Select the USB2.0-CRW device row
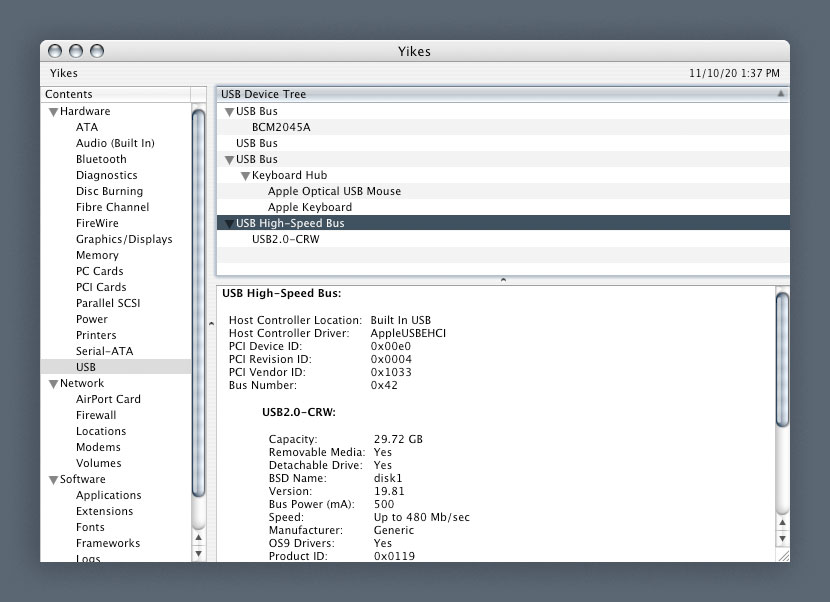 (503, 239)
